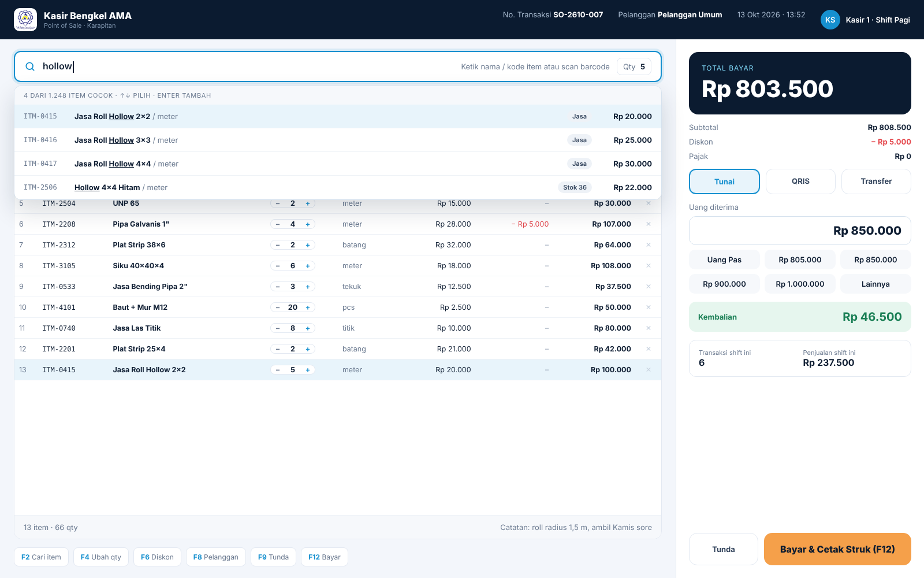The height and width of the screenshot is (578, 924).
Task: Remove Plat Strip 38×6 from the cart
Action: [x=649, y=245]
